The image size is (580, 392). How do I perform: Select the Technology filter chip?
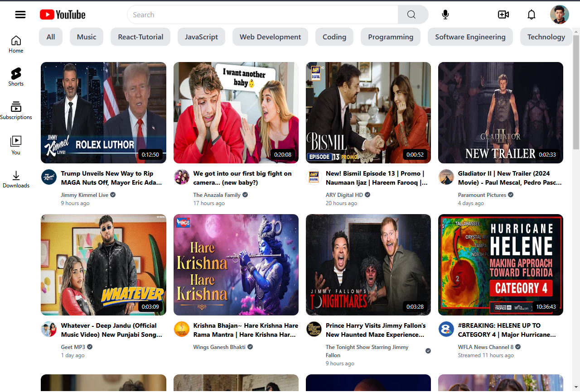[x=546, y=37]
